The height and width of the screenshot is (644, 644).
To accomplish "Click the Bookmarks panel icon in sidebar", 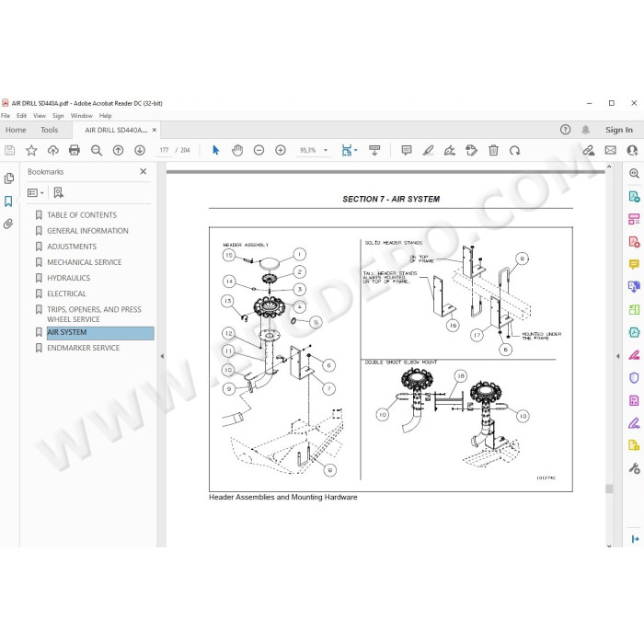I will (8, 201).
